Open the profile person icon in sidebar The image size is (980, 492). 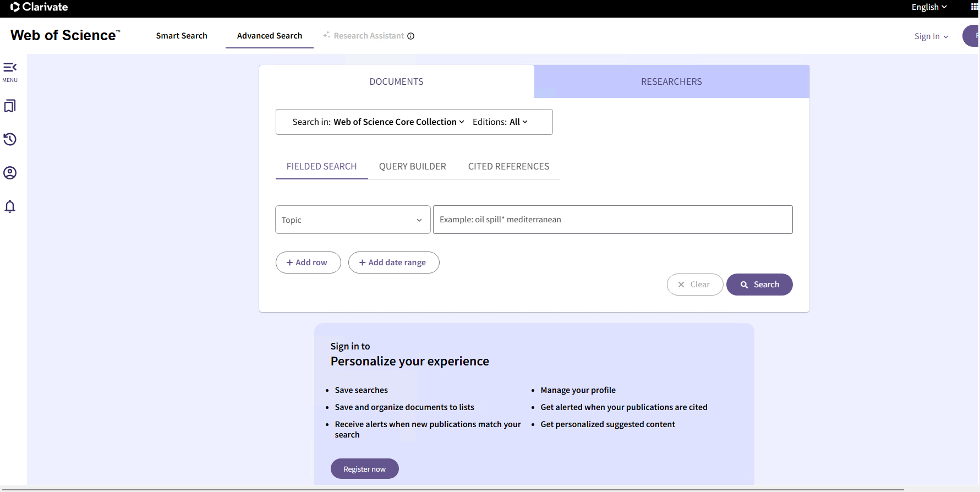tap(10, 173)
